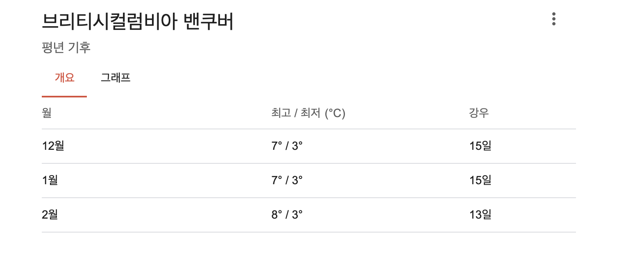This screenshot has height=253, width=644.
Task: Click 1월 rainfall value 15일
Action: (x=480, y=180)
